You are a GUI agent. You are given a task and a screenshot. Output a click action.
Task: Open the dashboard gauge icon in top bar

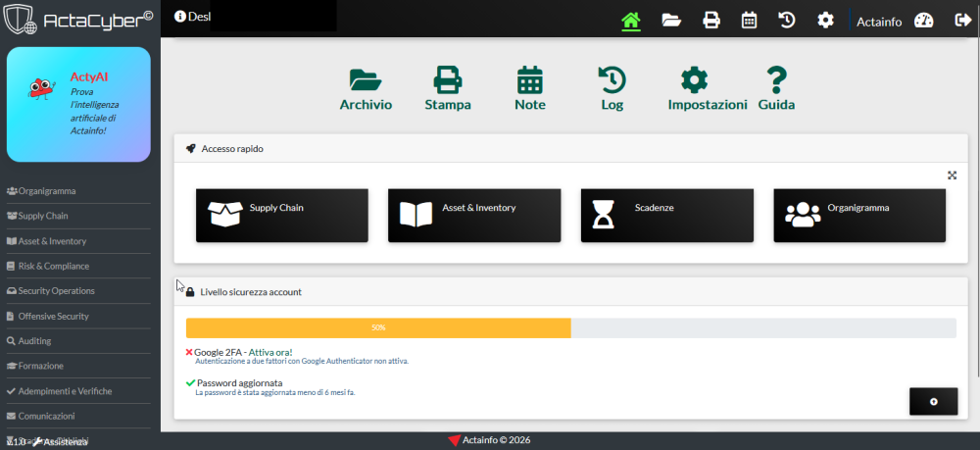coord(923,21)
